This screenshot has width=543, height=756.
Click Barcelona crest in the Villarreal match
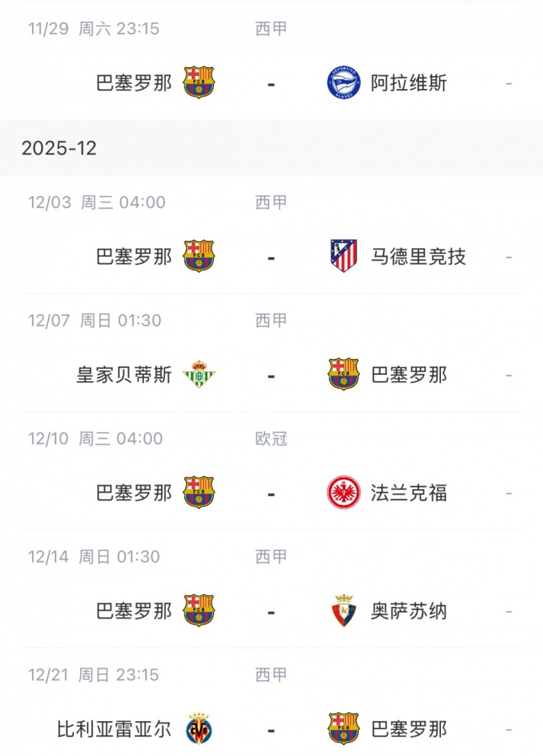[x=343, y=729]
